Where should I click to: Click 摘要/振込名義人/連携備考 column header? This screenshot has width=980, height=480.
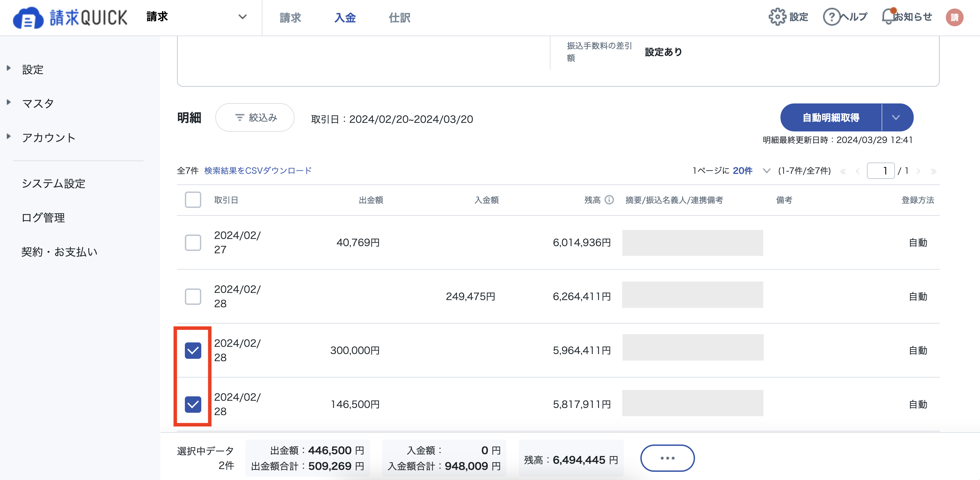[x=674, y=200]
